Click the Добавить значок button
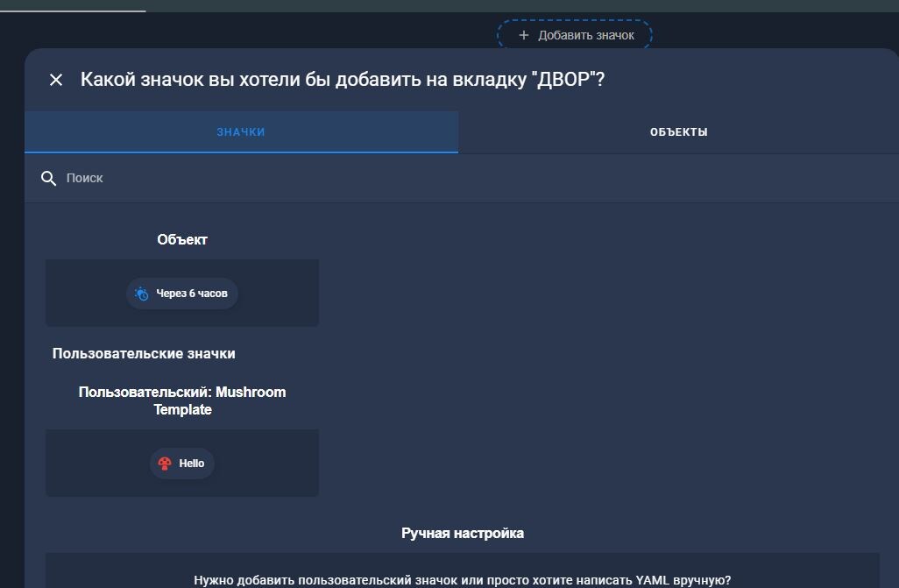Viewport: 899px width, 588px height. click(575, 35)
